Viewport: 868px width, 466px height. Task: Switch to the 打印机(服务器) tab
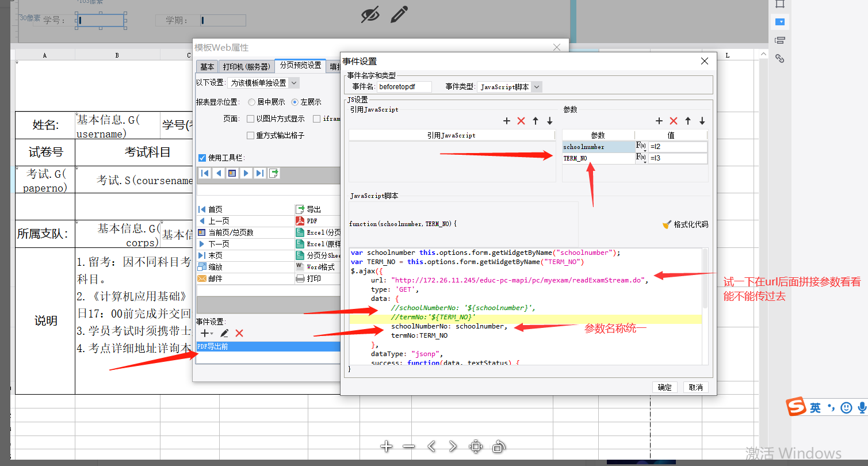click(246, 66)
